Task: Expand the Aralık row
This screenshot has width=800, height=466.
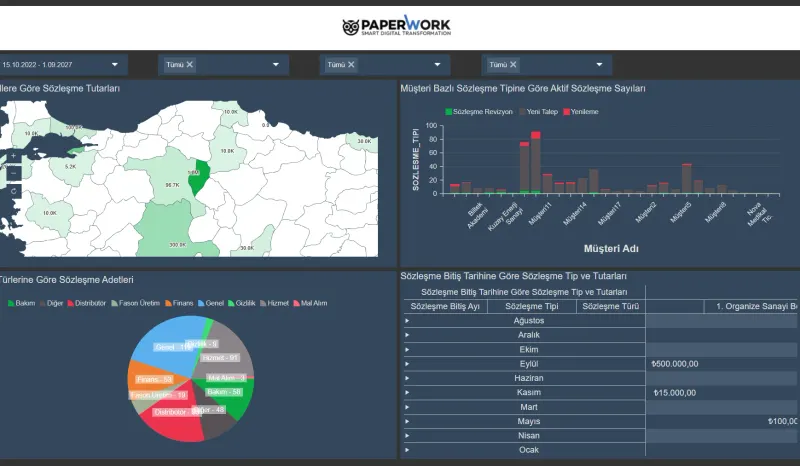Action: click(407, 335)
